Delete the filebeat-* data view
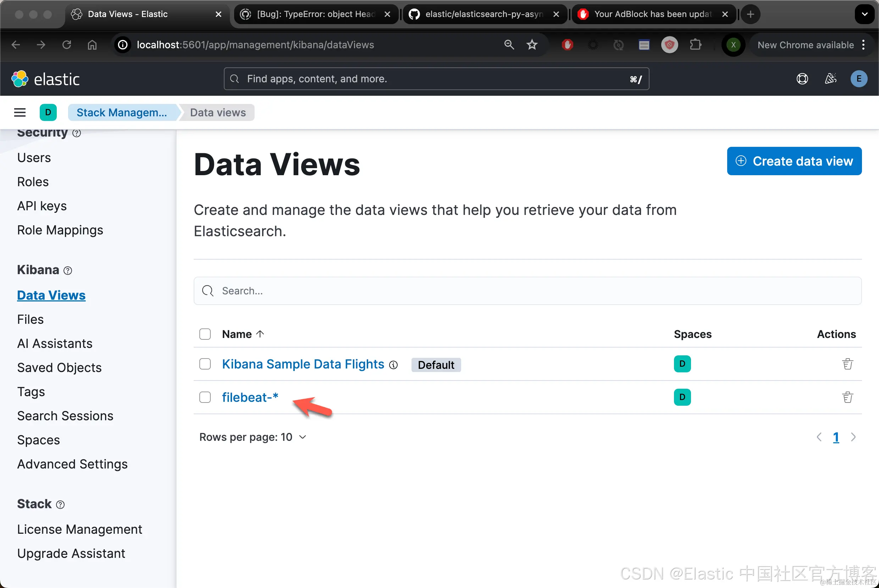The height and width of the screenshot is (588, 879). click(x=847, y=397)
